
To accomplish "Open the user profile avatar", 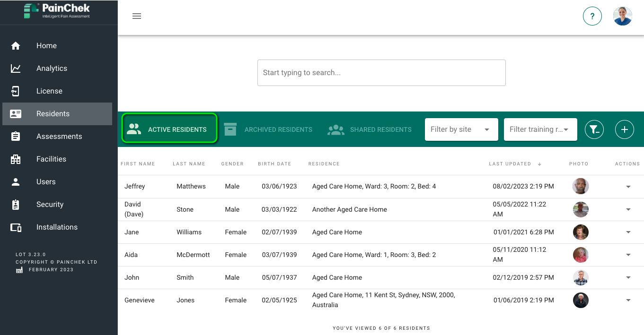I will (x=623, y=16).
